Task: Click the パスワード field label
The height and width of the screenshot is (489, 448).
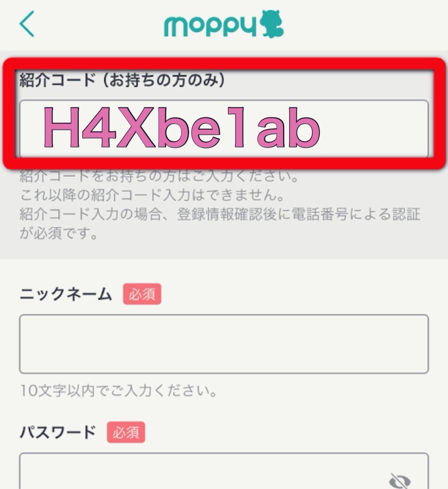Action: pos(58,432)
